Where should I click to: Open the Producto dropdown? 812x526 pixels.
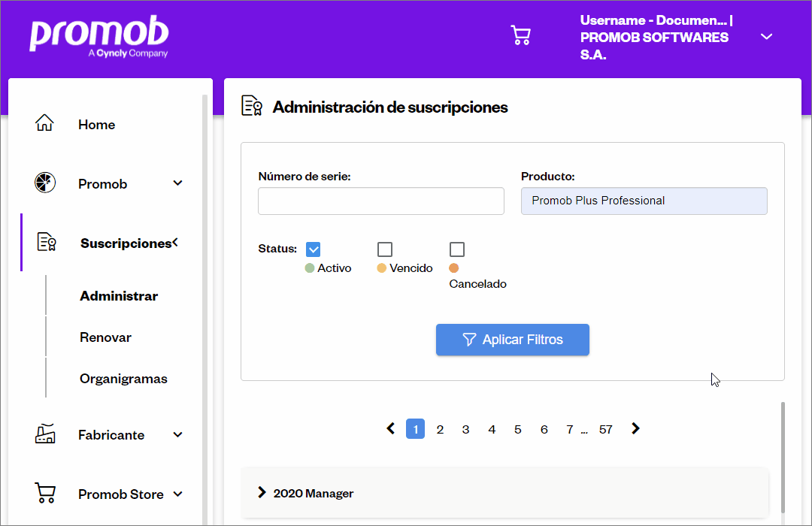[644, 201]
